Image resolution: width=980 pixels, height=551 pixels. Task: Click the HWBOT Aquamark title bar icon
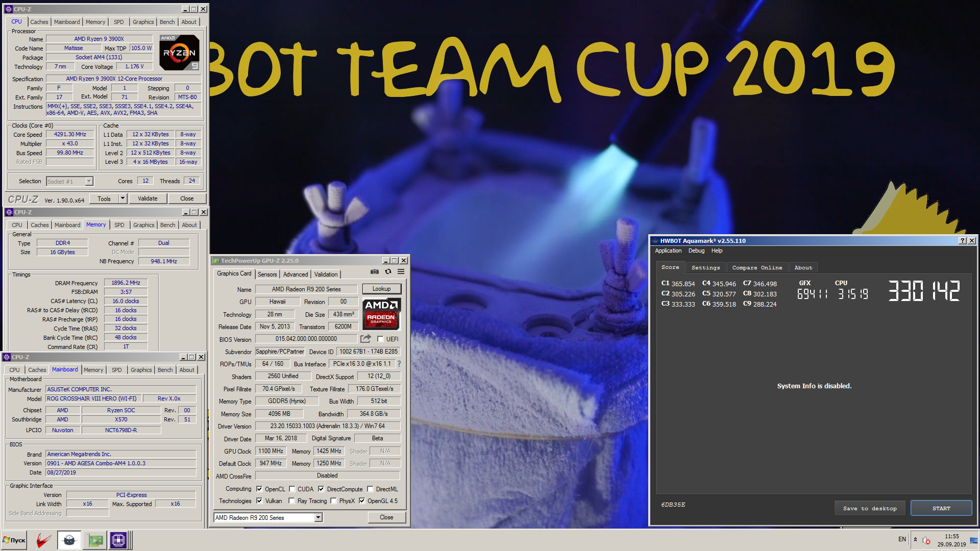click(x=655, y=241)
